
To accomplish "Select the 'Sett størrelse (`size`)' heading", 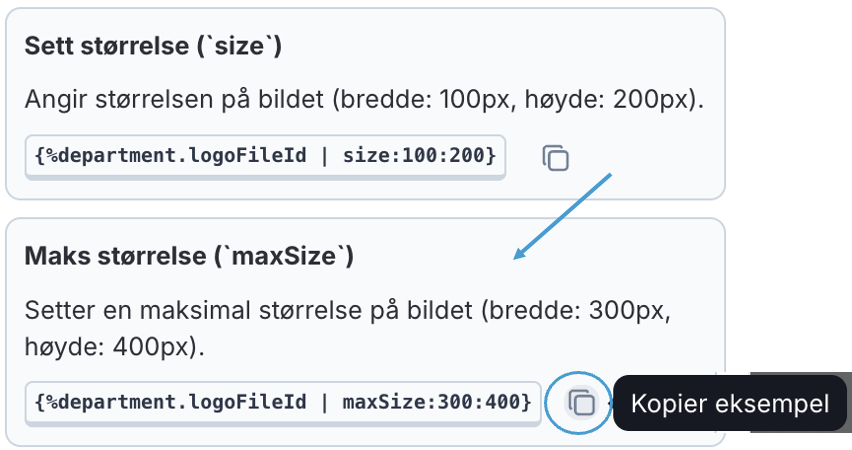I will click(x=153, y=46).
